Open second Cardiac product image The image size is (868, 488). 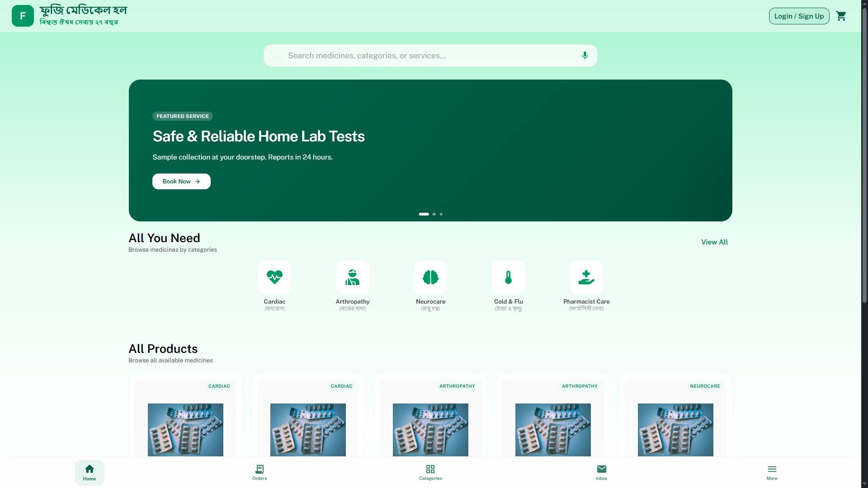[308, 430]
